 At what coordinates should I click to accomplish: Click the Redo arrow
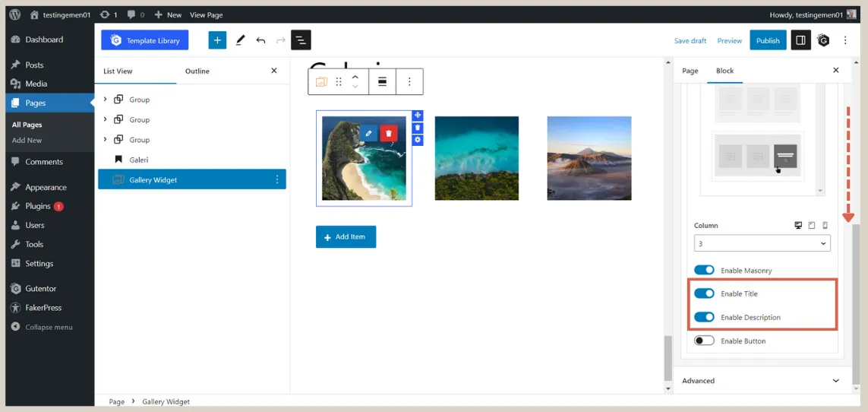pyautogui.click(x=281, y=40)
